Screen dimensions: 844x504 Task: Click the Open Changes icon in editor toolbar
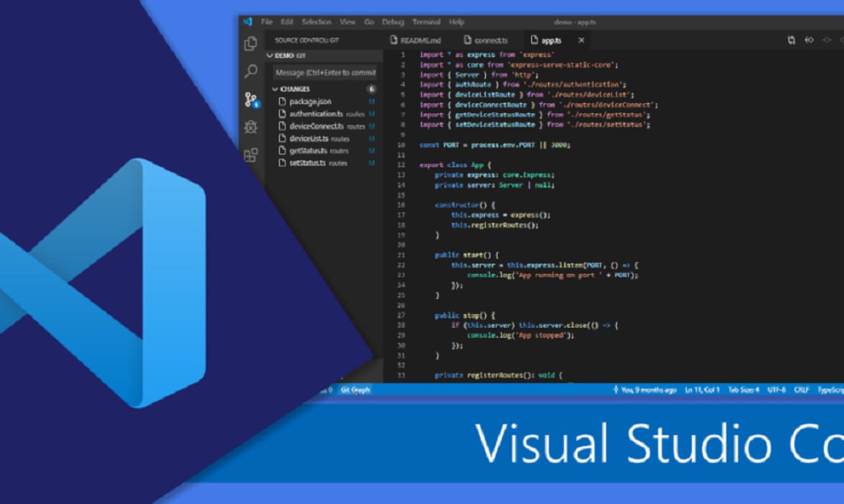791,40
